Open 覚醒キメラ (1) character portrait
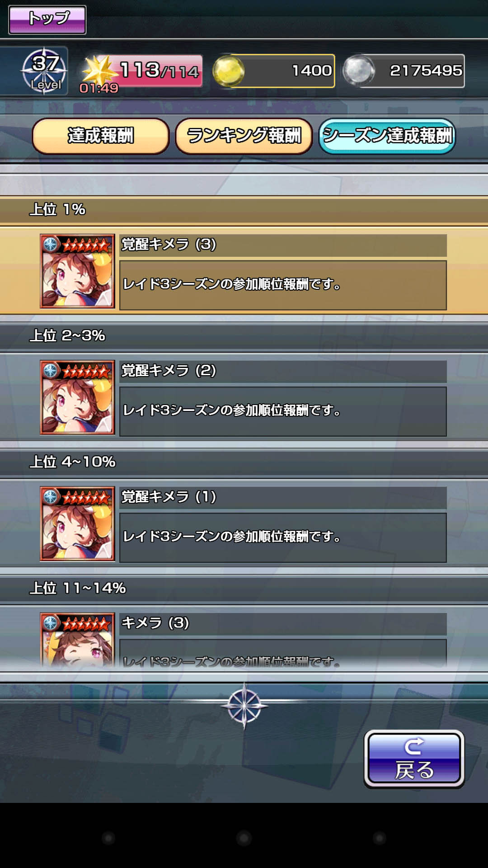The height and width of the screenshot is (868, 488). tap(77, 524)
